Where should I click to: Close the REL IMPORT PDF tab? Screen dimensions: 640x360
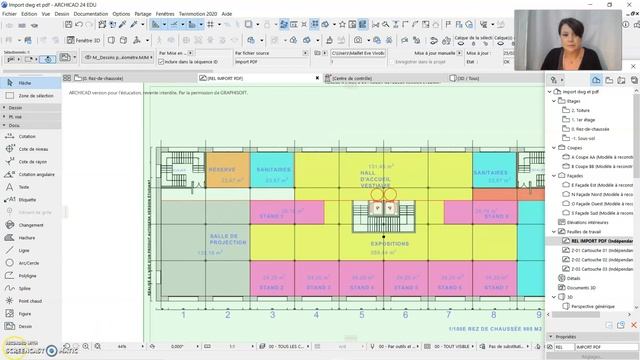[x=317, y=78]
